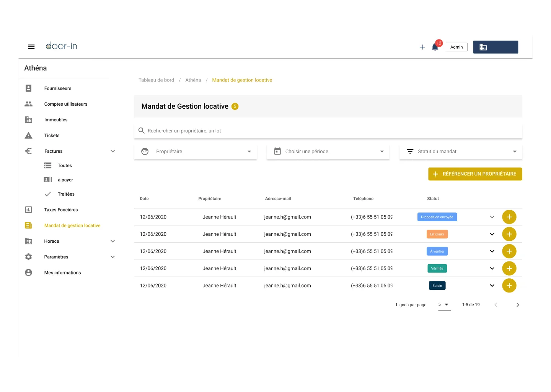This screenshot has width=551, height=392.
Task: Add action for the Proposition envoyée row
Action: [x=509, y=217]
